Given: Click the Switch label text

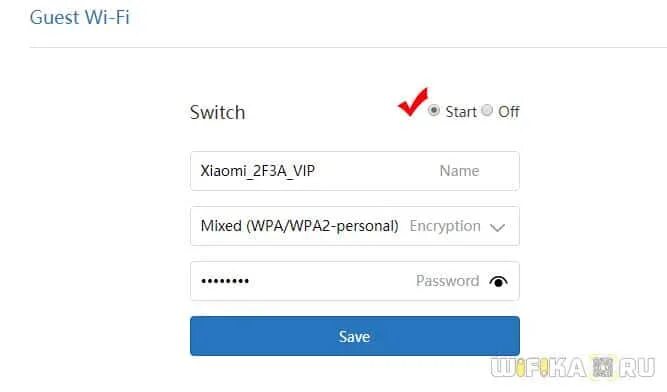Looking at the screenshot, I should point(217,113).
